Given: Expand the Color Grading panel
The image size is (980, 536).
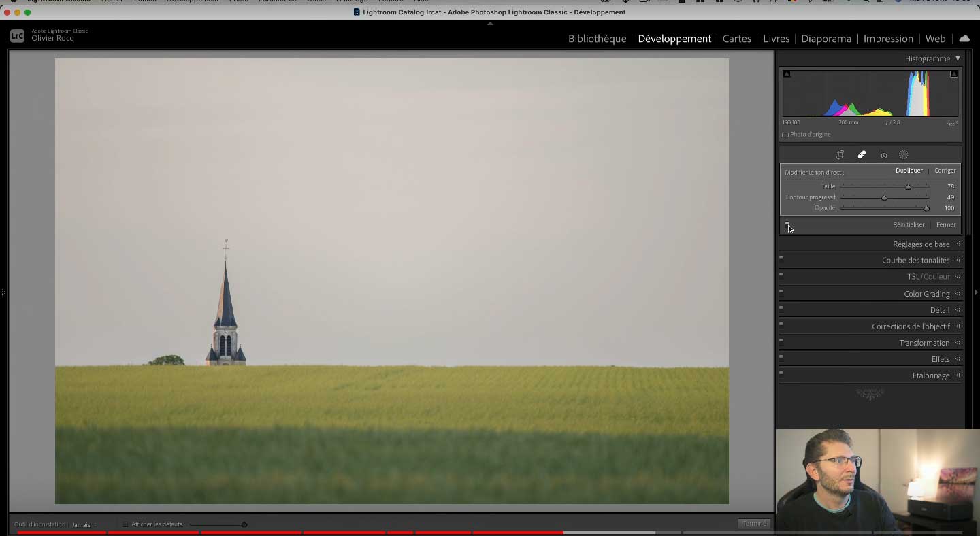Looking at the screenshot, I should point(958,294).
